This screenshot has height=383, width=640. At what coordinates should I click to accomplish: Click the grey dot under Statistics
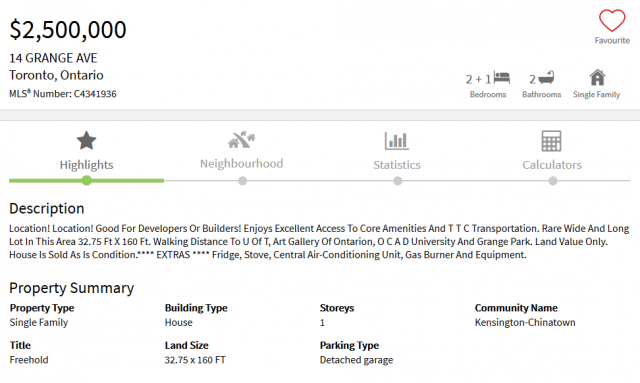click(x=398, y=180)
